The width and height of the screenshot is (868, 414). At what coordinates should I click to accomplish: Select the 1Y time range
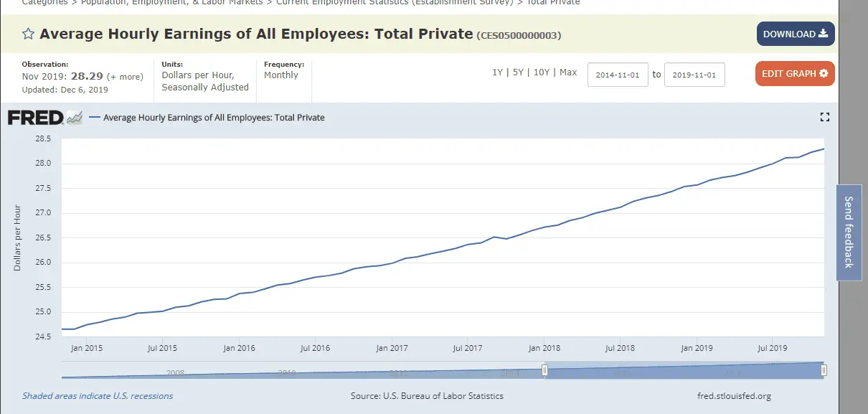pyautogui.click(x=497, y=72)
